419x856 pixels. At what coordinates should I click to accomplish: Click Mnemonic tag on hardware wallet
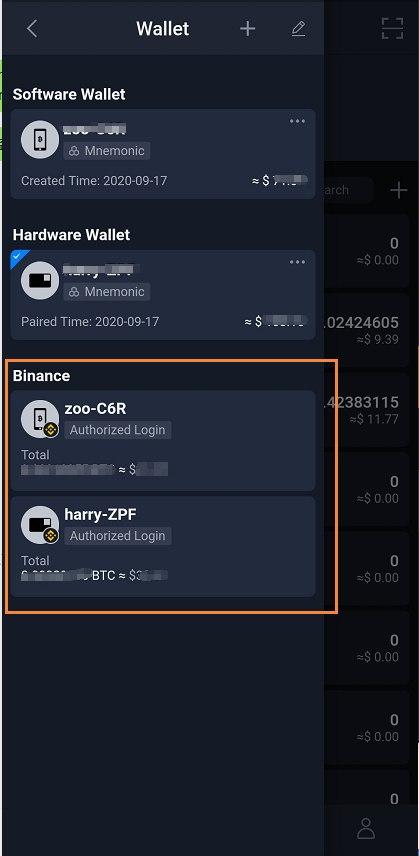[x=107, y=292]
